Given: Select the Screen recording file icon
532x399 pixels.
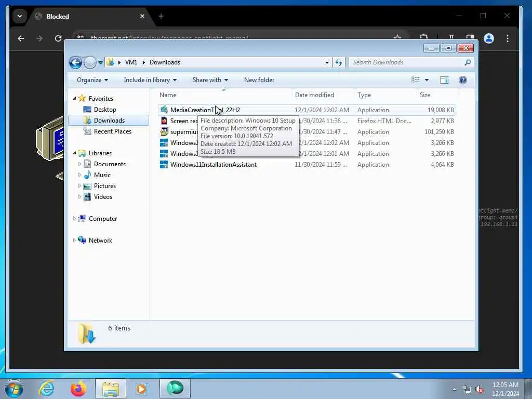Looking at the screenshot, I should coord(164,121).
